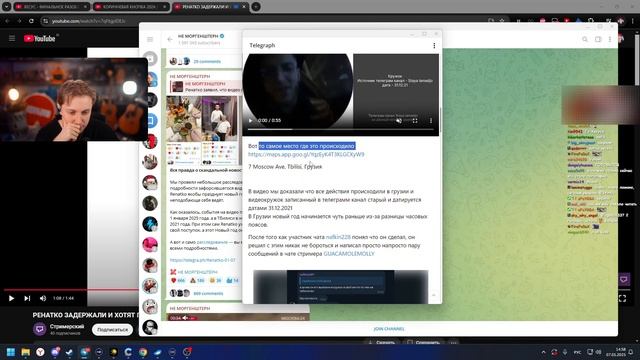Open the Telegraph window three-dot menu
Image resolution: width=640 pixels, height=360 pixels.
coord(434,46)
